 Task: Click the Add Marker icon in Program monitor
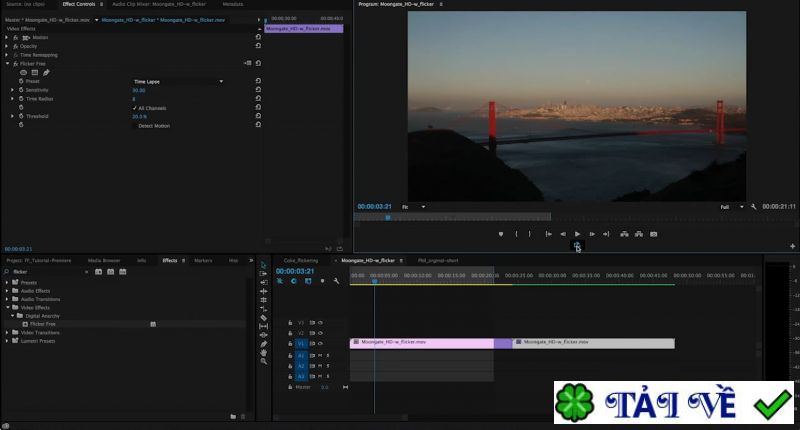pos(500,234)
